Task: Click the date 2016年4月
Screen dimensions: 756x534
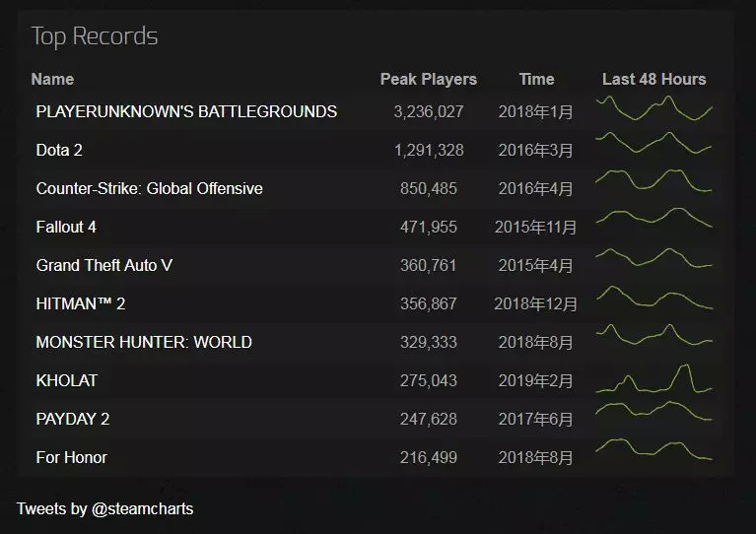Action: pos(535,188)
